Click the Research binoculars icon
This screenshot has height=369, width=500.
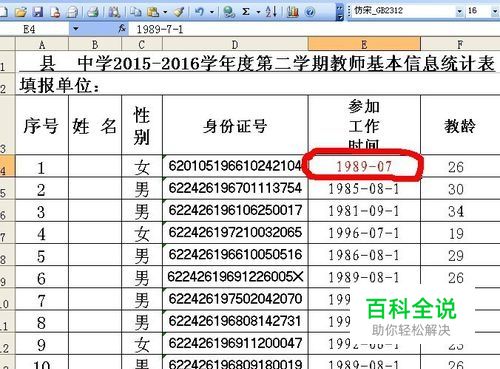[114, 12]
